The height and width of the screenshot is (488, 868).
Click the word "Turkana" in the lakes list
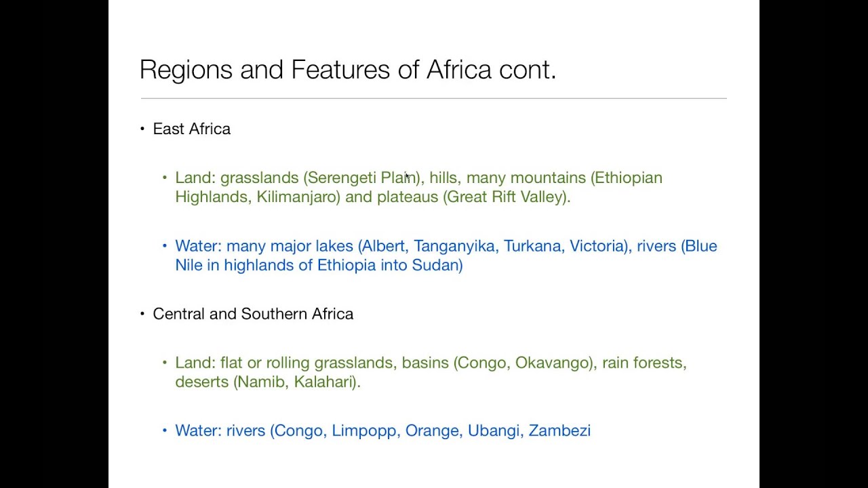532,246
